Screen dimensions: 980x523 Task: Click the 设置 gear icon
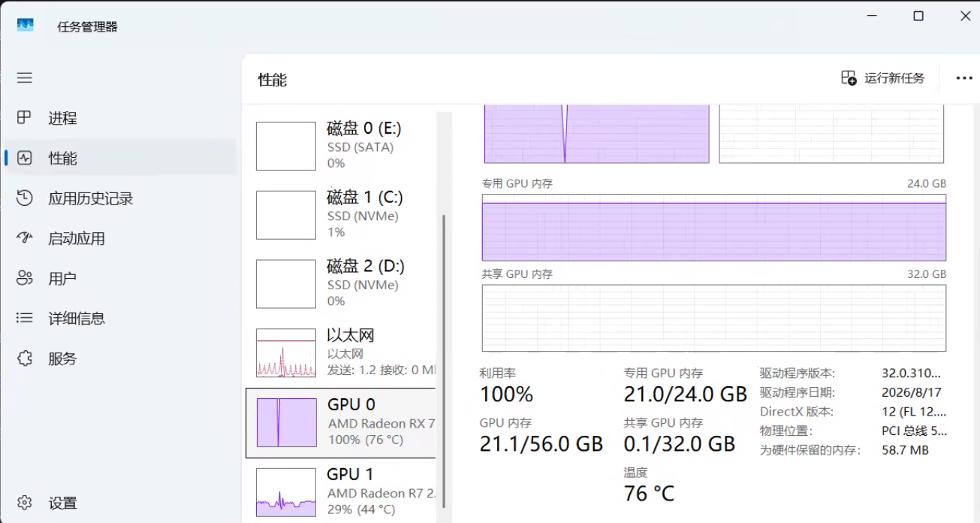point(25,503)
